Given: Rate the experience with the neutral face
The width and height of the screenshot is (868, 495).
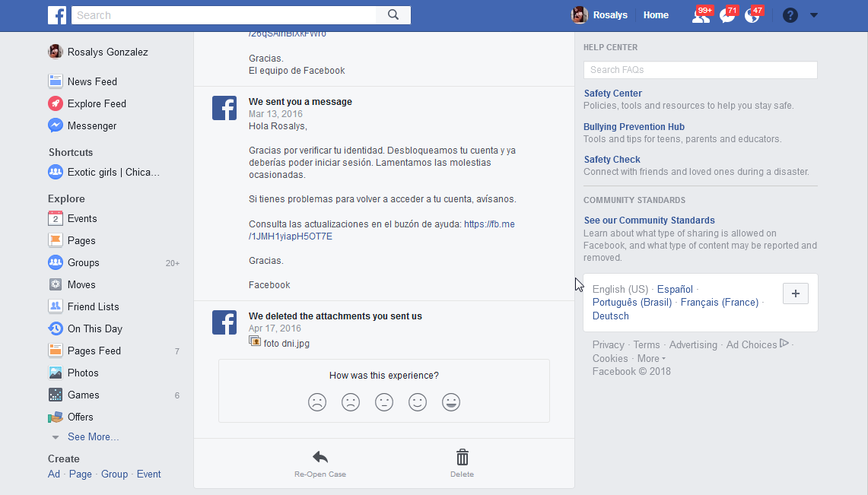Looking at the screenshot, I should click(x=384, y=402).
